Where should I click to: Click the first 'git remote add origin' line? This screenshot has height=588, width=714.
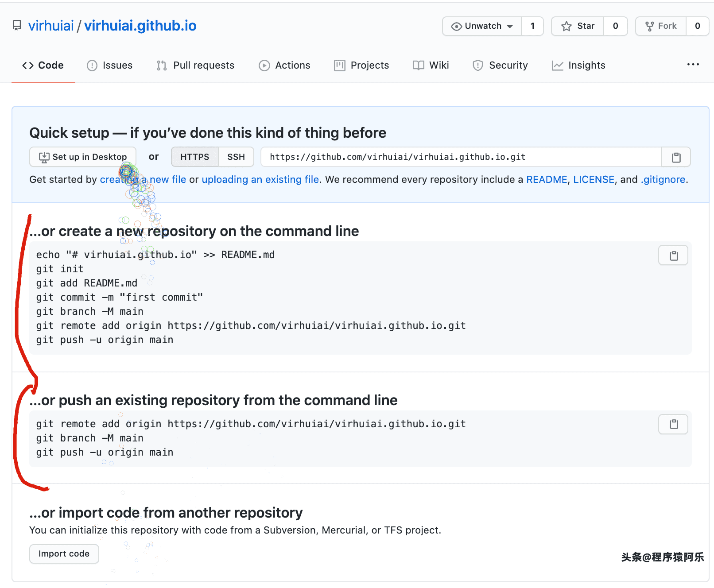(251, 325)
